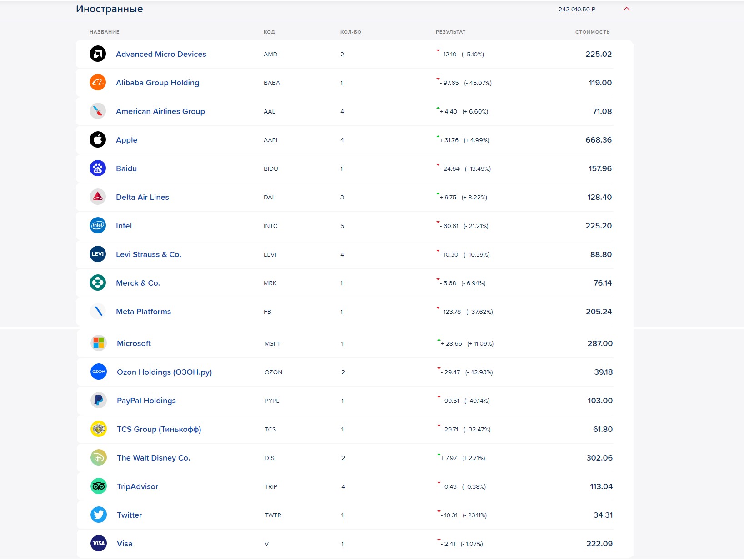Image resolution: width=744 pixels, height=560 pixels.
Task: Click the Twitter bird logo icon
Action: point(99,515)
